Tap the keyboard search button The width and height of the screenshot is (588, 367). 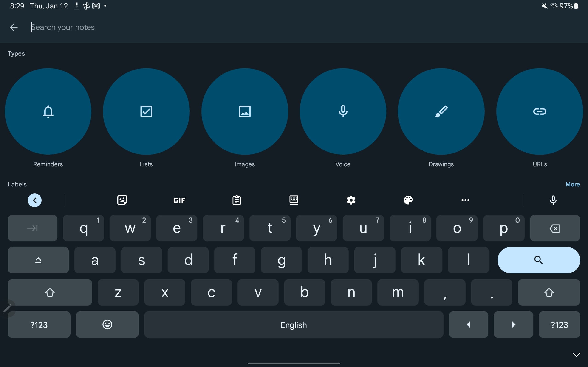(539, 260)
